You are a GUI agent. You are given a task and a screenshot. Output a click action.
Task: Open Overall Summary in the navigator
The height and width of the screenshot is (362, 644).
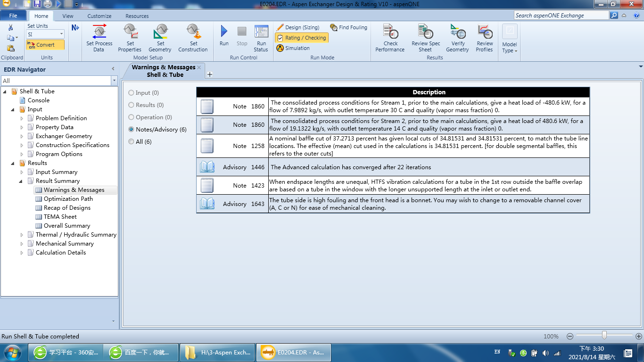67,226
